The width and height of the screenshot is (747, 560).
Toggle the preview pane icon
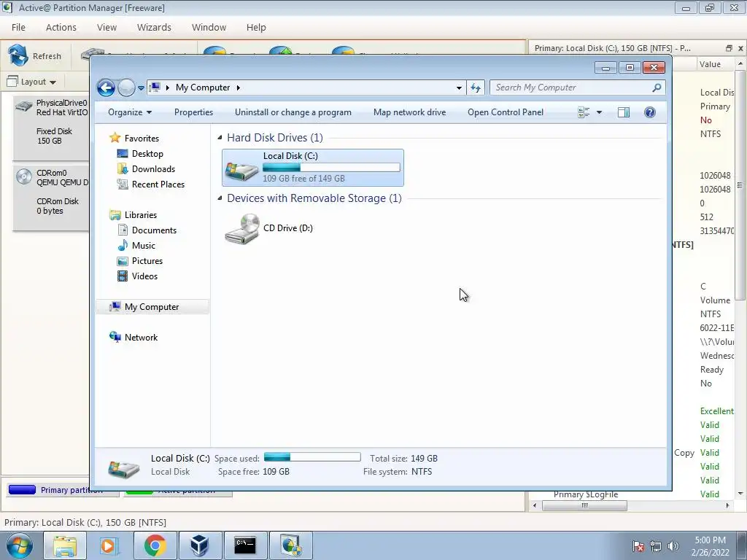click(x=624, y=112)
